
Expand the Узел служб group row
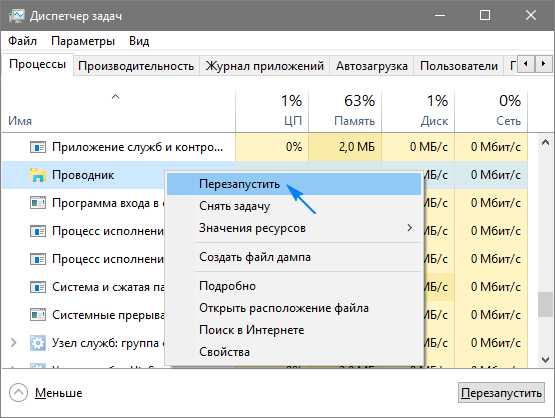tap(13, 343)
